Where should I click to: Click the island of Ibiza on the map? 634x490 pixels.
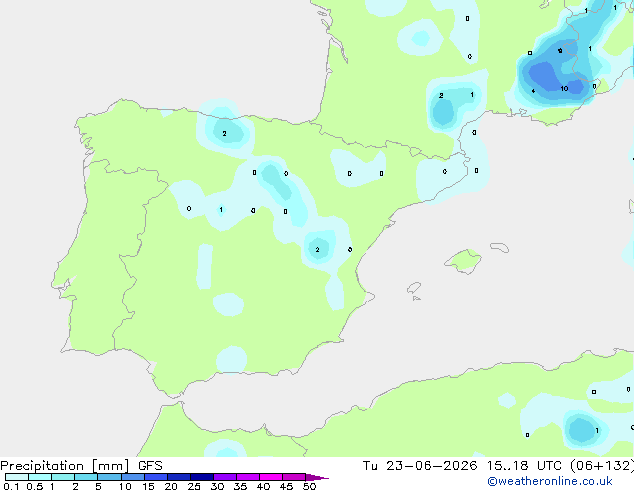coord(414,288)
